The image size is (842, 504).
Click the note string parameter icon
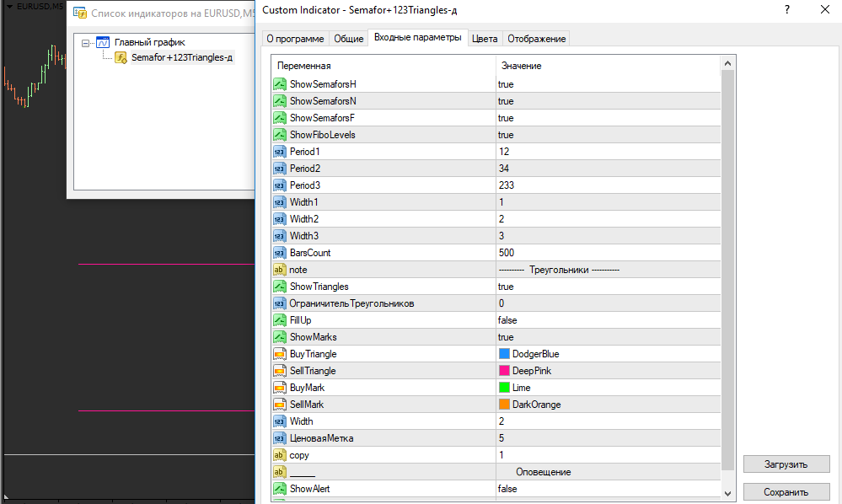pyautogui.click(x=279, y=270)
